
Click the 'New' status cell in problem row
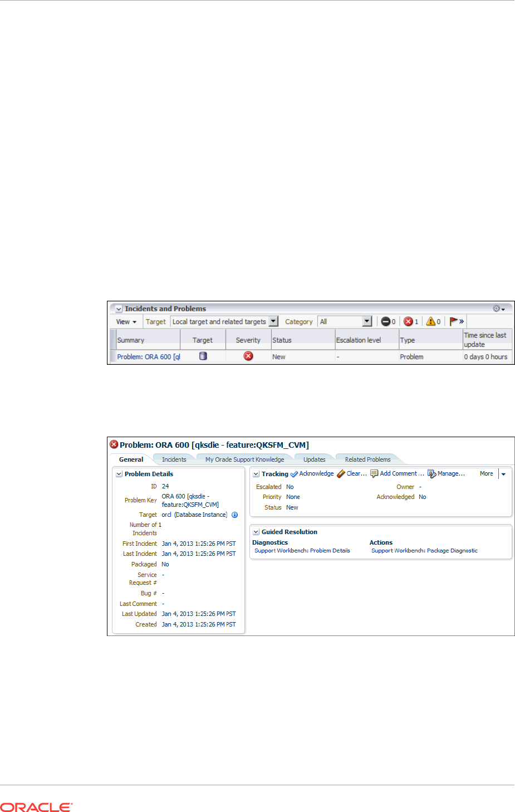click(279, 357)
